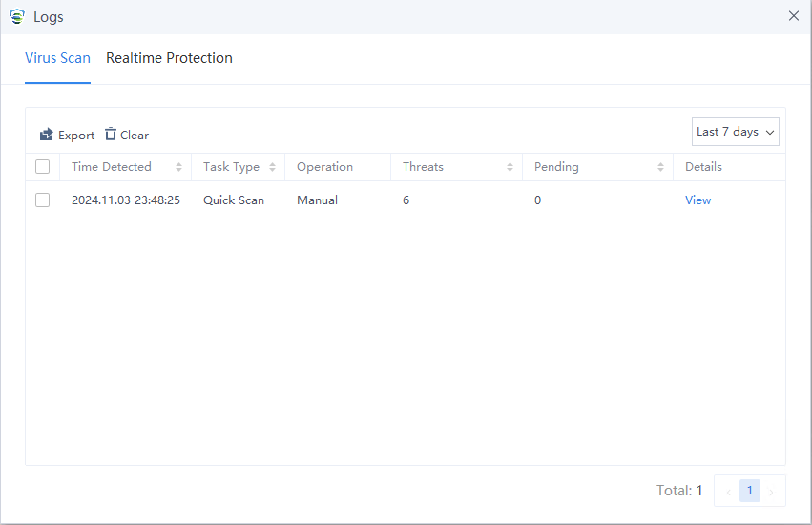Close the Logs window
812x525 pixels.
point(794,16)
